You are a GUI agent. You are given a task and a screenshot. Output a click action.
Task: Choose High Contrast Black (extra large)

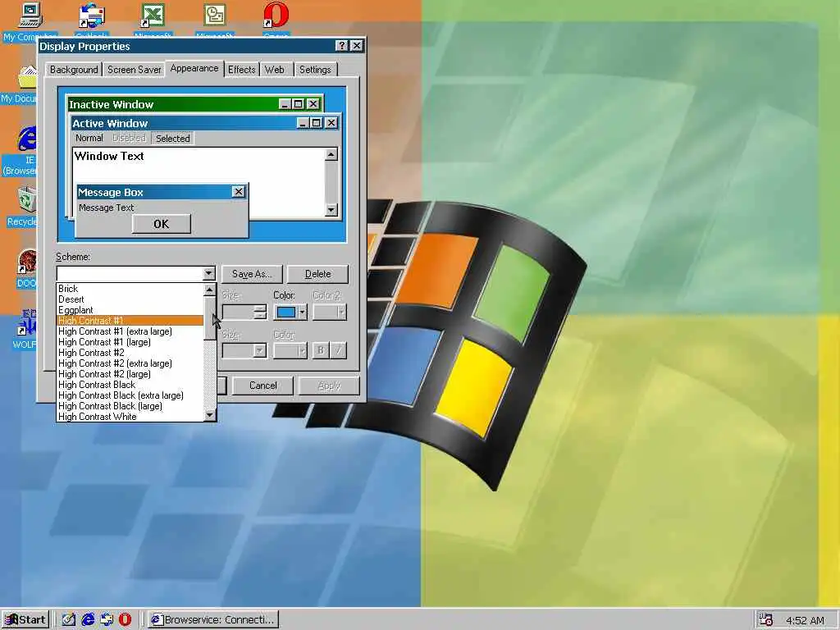130,395
